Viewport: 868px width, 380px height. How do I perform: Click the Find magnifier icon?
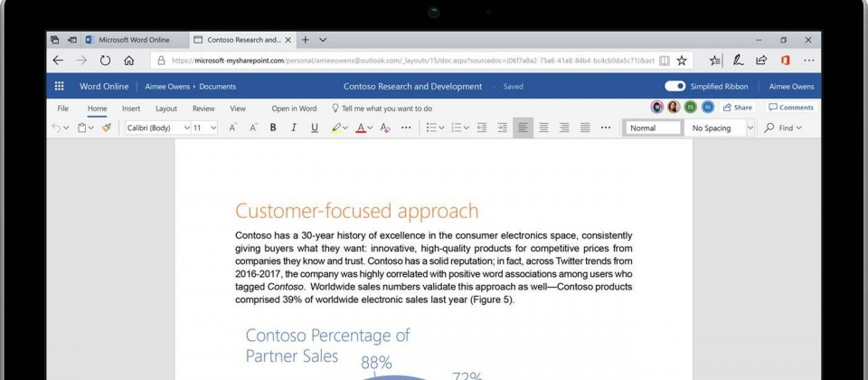(769, 128)
